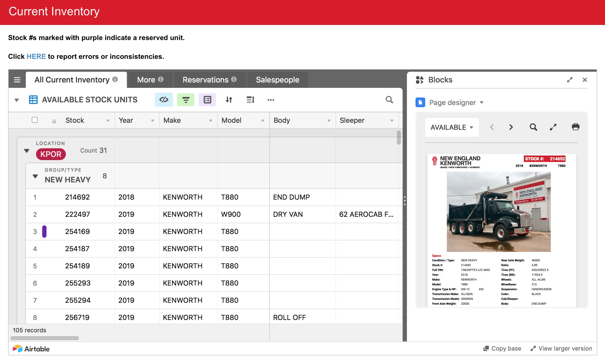605x364 pixels.
Task: Expand the Blocks panel to fullscreen
Action: click(x=570, y=80)
